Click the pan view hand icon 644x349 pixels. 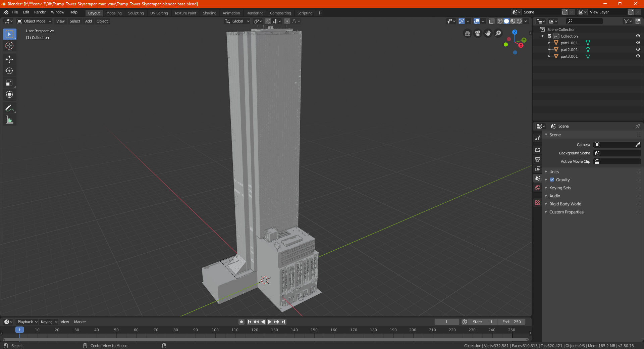(488, 33)
